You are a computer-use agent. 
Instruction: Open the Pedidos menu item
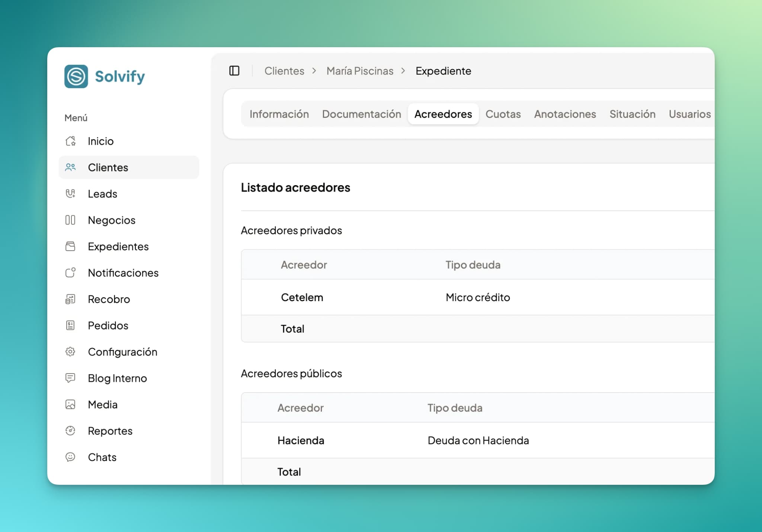tap(108, 325)
